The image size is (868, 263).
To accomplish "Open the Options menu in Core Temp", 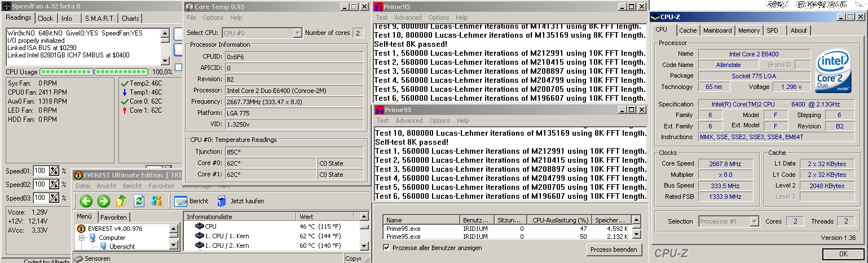I will pyautogui.click(x=213, y=17).
